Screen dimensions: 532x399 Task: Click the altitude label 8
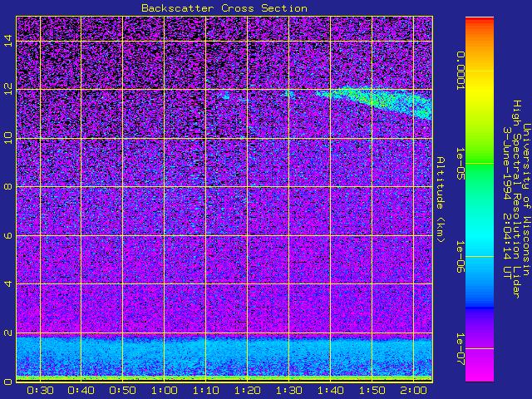click(8, 186)
